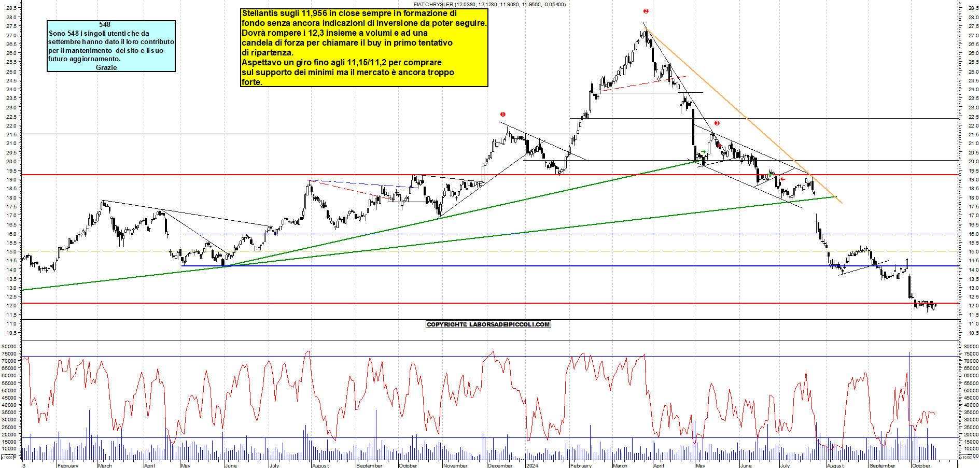The width and height of the screenshot is (980, 468).
Task: Click the 'November' label on the time axis
Action: coord(455,465)
